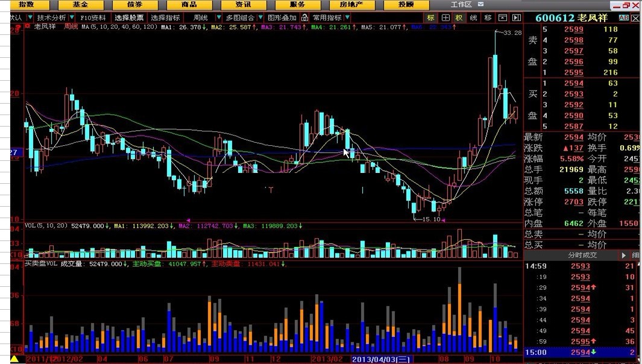Click 常用指标 common indicators button
The height and width of the screenshot is (364, 642).
pos(327,17)
